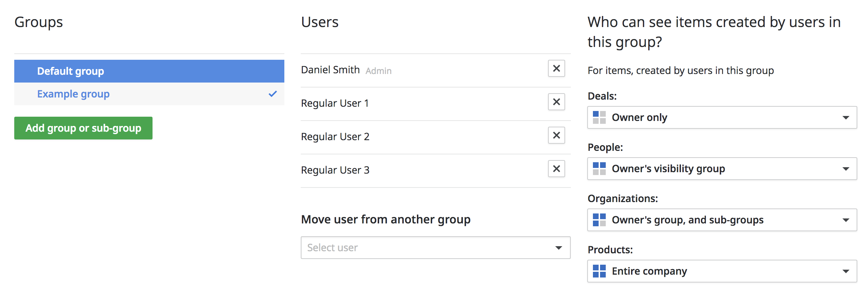Click the Daniel Smith user name
The height and width of the screenshot is (296, 868).
coord(330,70)
